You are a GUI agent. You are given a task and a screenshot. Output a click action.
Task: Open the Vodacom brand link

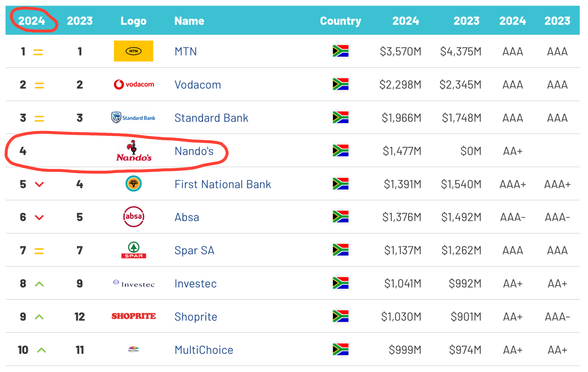198,85
